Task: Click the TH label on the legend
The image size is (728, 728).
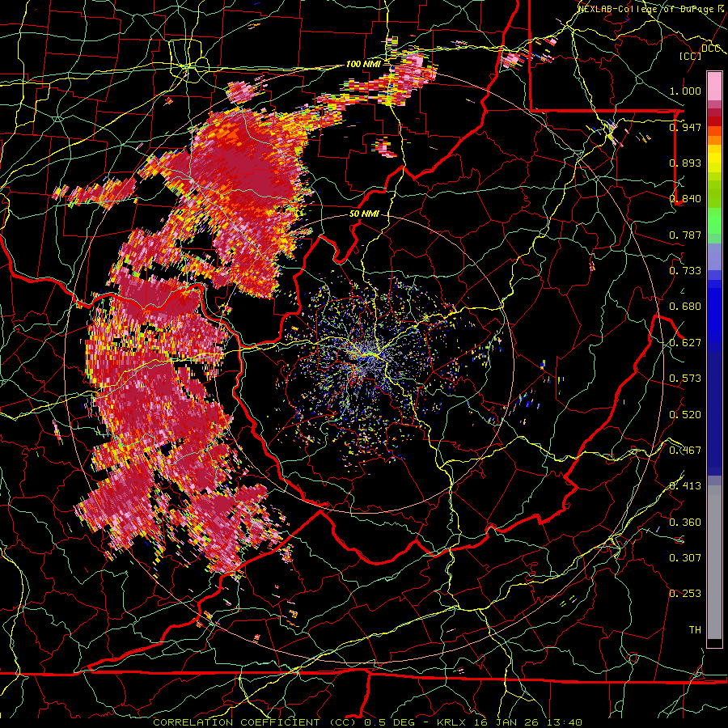Action: pos(695,630)
